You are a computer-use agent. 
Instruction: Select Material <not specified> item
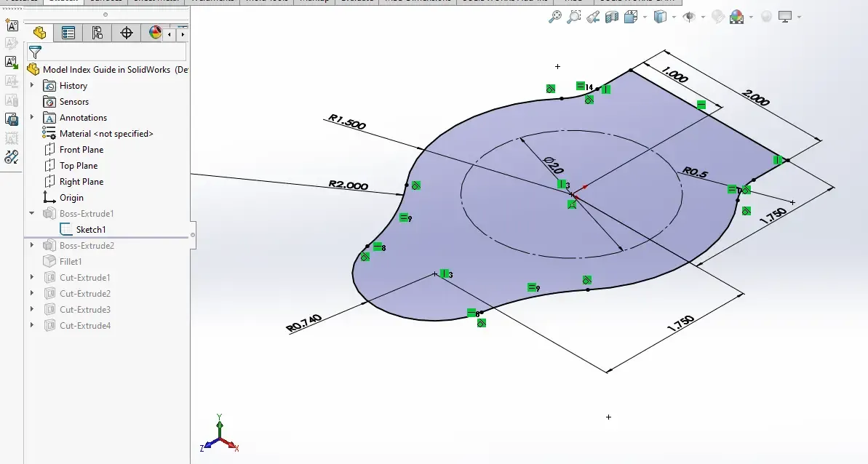pyautogui.click(x=98, y=134)
